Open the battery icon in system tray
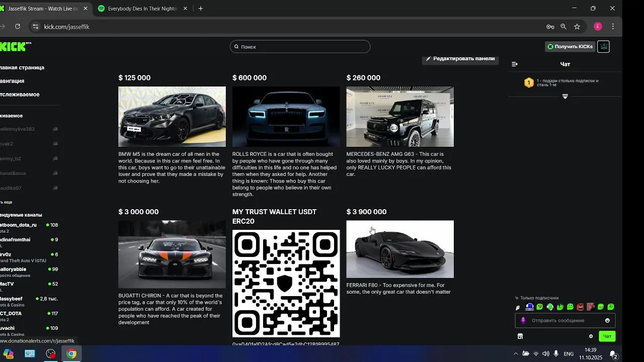 [526, 354]
